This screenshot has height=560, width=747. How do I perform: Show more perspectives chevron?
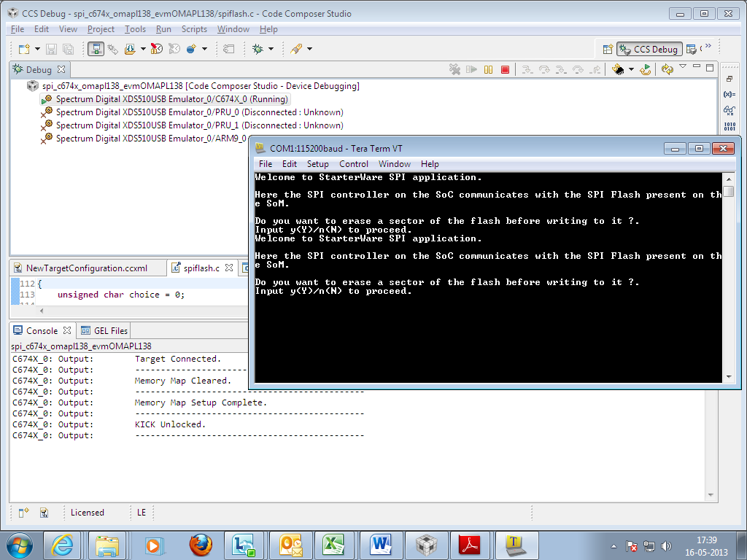tap(708, 46)
